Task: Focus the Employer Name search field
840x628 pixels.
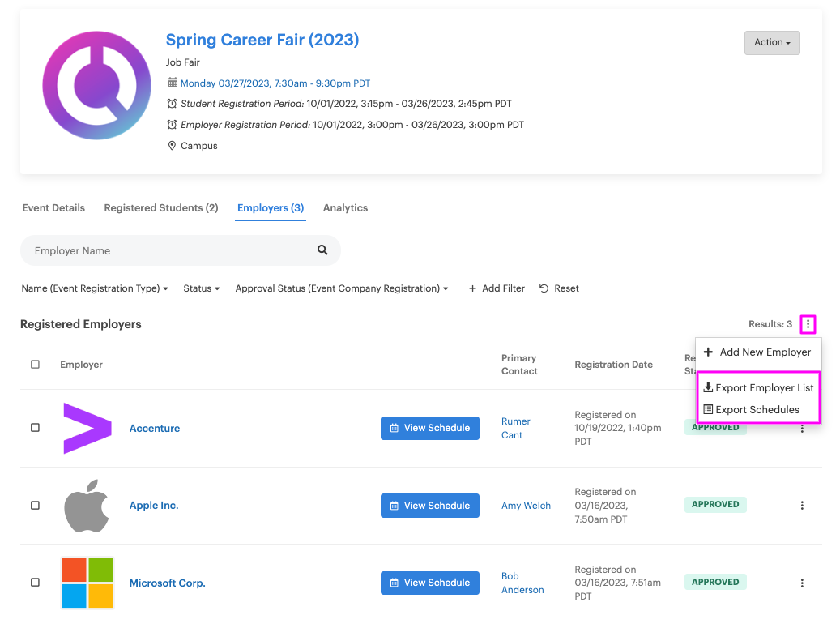Action: (x=181, y=250)
